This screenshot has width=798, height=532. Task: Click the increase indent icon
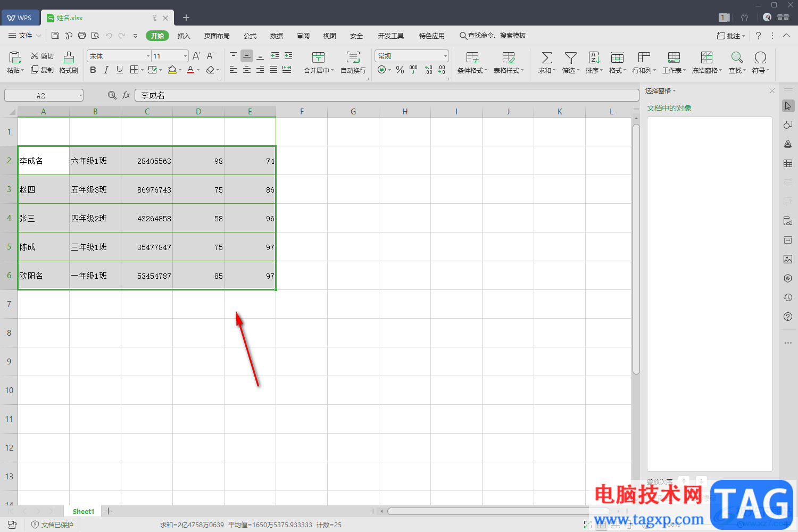click(x=288, y=56)
